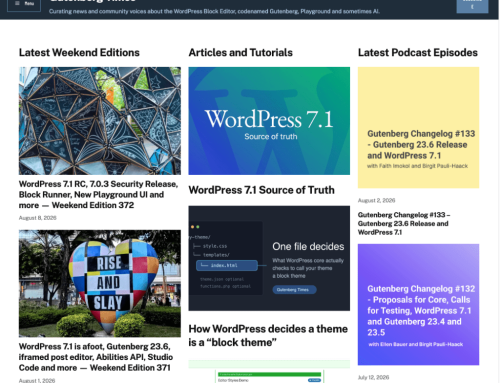Open WordPress 7.1 Source of Truth title link

point(261,190)
